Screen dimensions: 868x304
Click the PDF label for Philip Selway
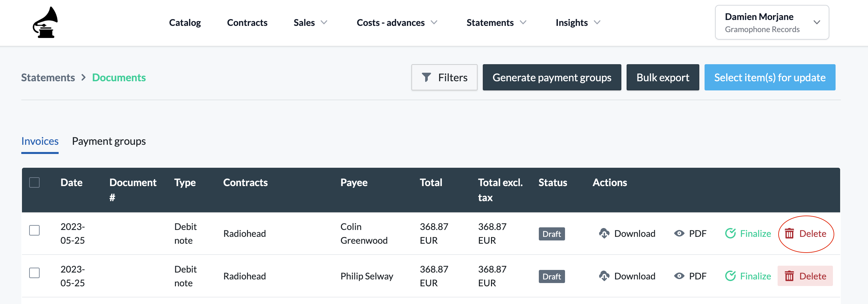click(x=697, y=276)
